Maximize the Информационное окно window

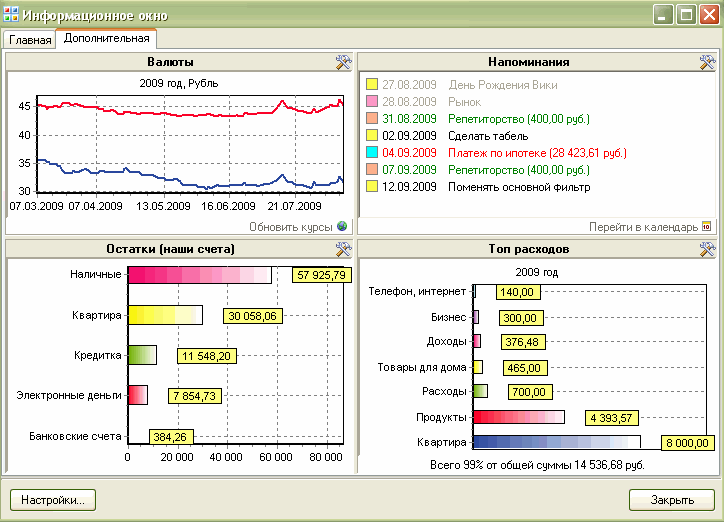click(686, 15)
